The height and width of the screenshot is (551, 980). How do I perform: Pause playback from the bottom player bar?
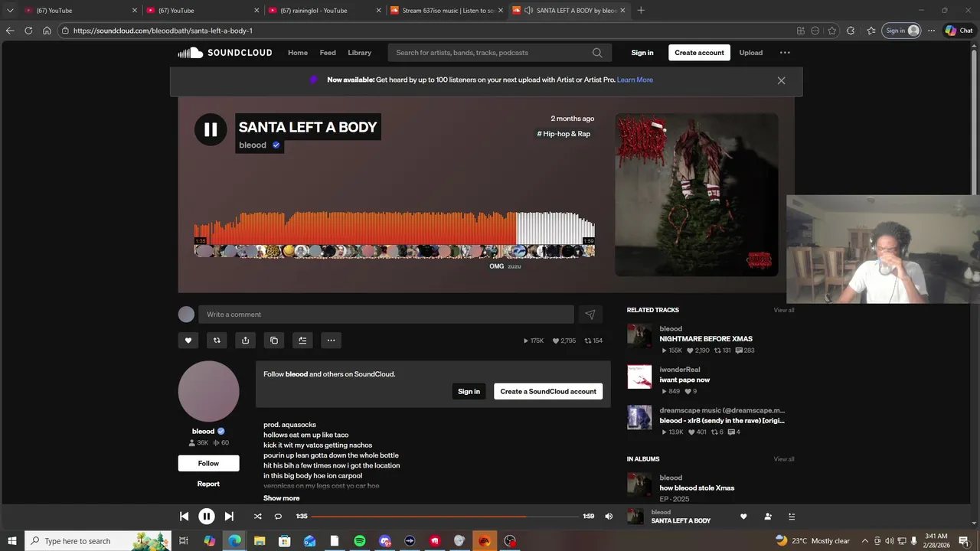click(207, 517)
